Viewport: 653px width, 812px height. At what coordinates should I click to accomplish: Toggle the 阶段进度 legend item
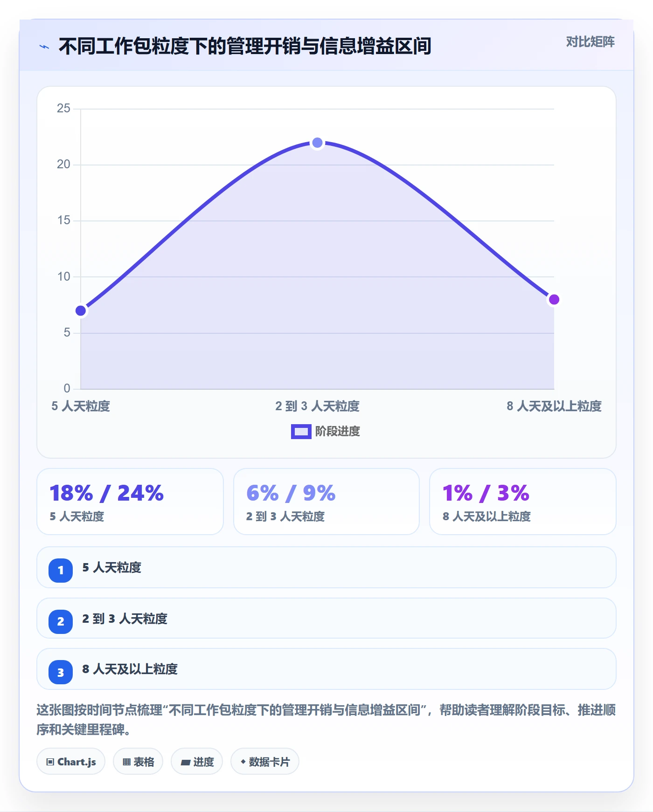(326, 431)
